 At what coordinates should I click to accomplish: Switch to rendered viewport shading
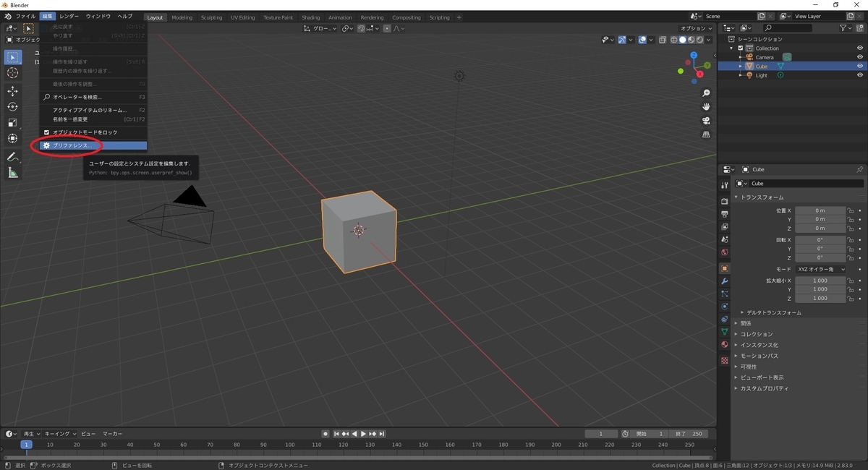[699, 40]
